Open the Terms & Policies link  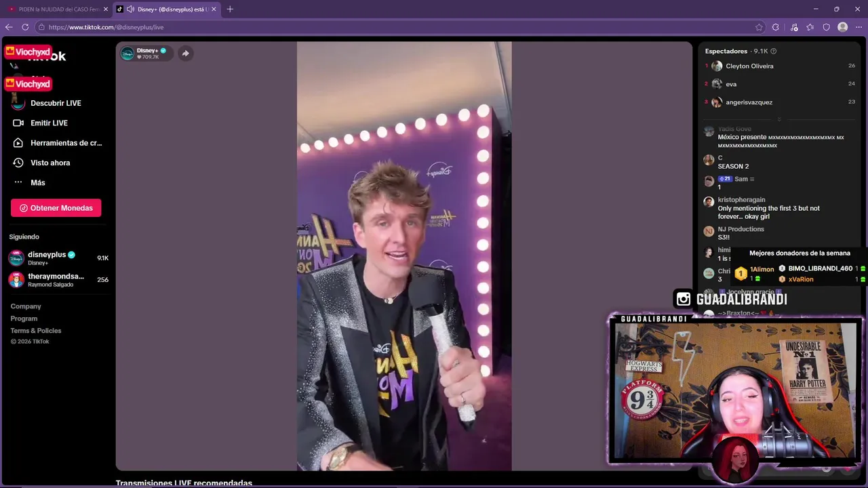pos(36,331)
